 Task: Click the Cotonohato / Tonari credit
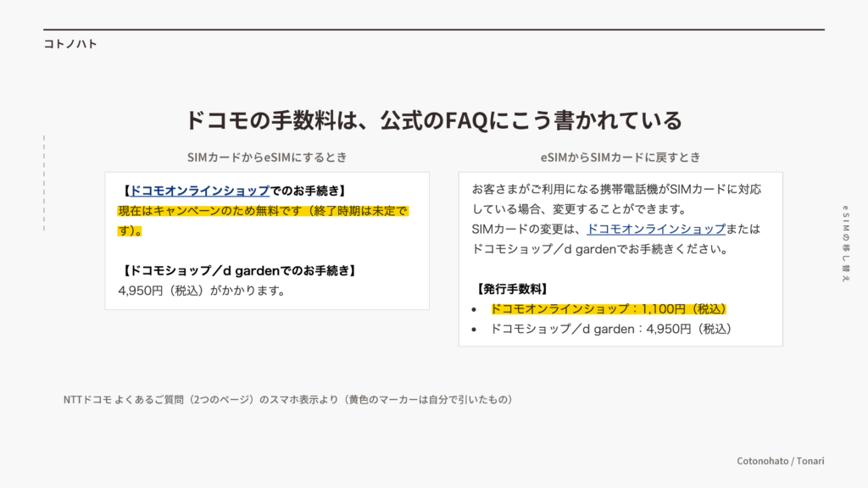(781, 461)
